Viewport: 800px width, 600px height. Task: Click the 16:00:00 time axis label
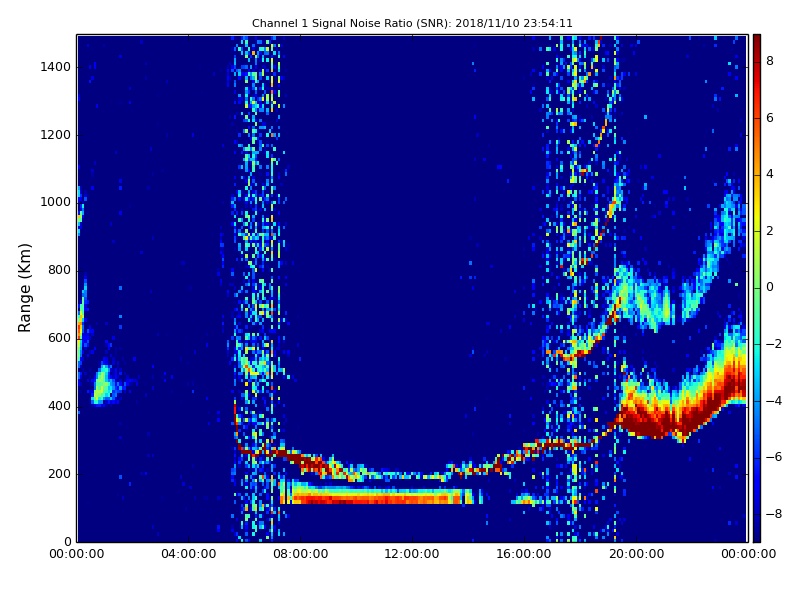[524, 554]
